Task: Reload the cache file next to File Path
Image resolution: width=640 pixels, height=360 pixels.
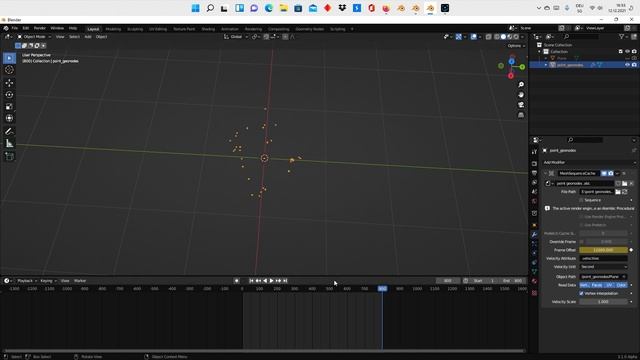Action: click(x=625, y=192)
